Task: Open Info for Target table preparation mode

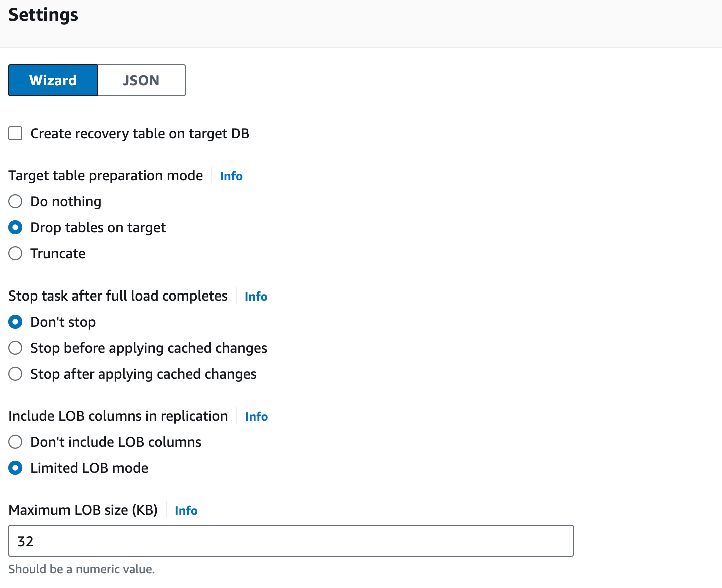Action: coord(231,176)
